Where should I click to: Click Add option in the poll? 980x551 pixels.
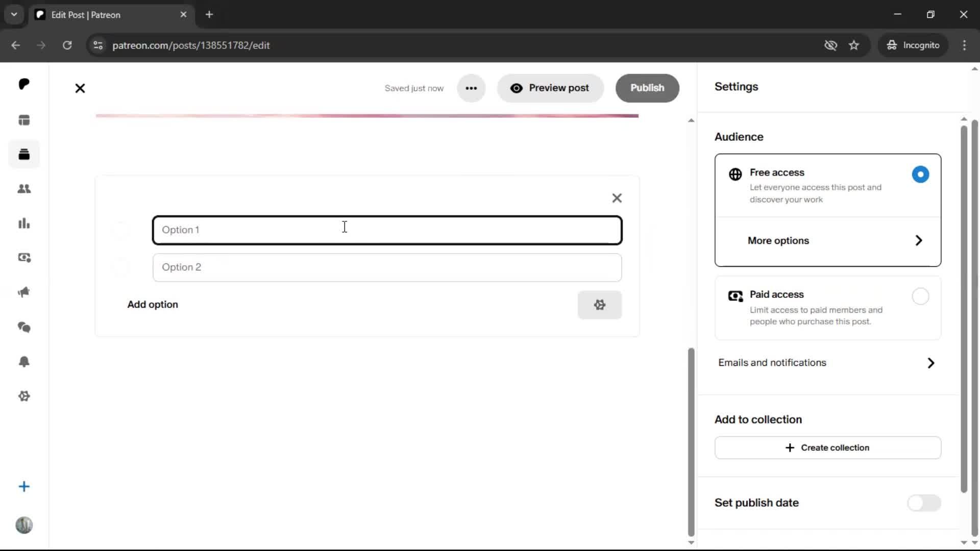click(153, 305)
